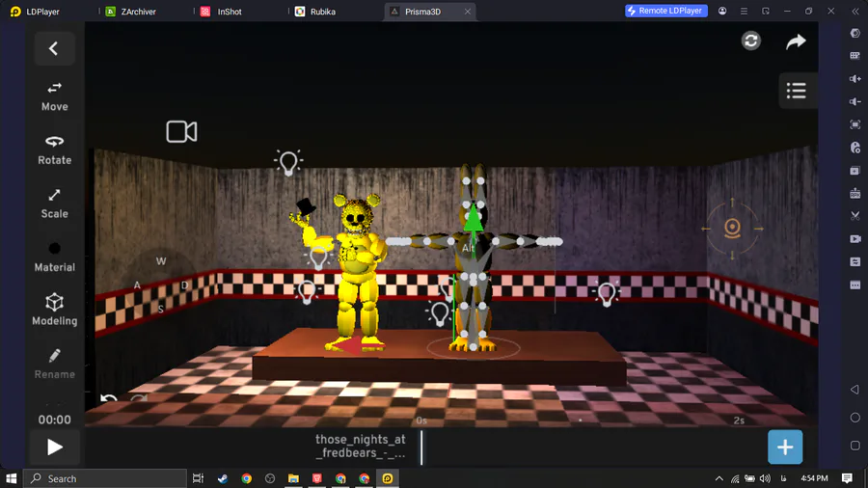This screenshot has height=488, width=868.
Task: Select the light bulb near the right wall
Action: click(x=607, y=293)
